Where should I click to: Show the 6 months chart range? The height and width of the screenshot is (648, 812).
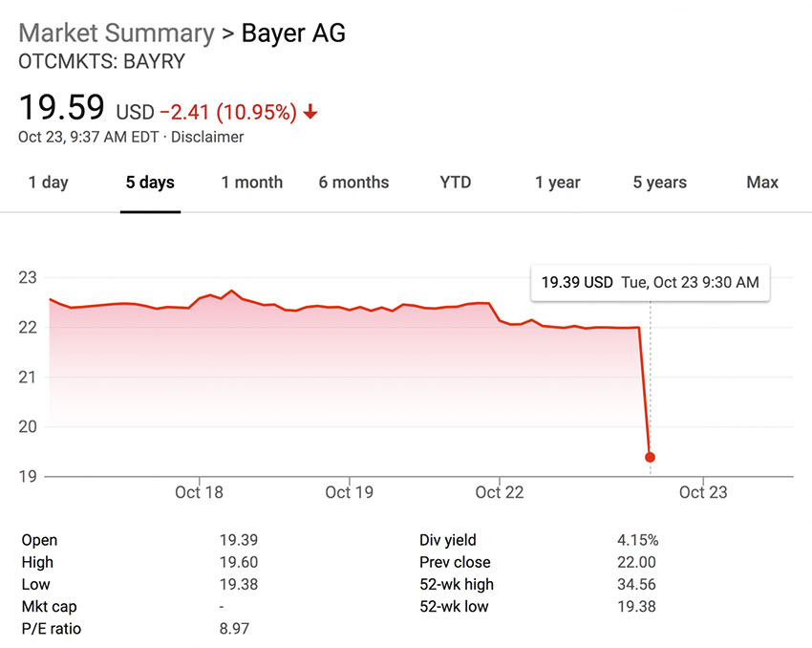(353, 183)
